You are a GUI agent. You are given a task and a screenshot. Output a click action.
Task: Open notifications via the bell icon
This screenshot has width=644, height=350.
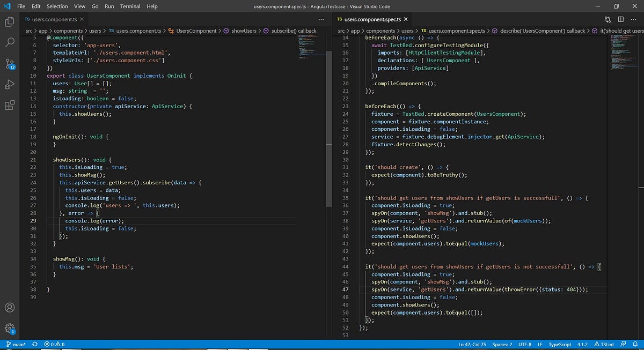click(635, 344)
